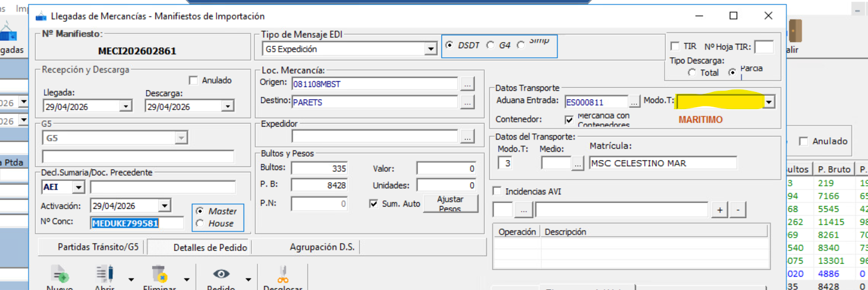Screen dimensions: 868x290
Task: Click the manifest number MECI202602861
Action: [137, 51]
